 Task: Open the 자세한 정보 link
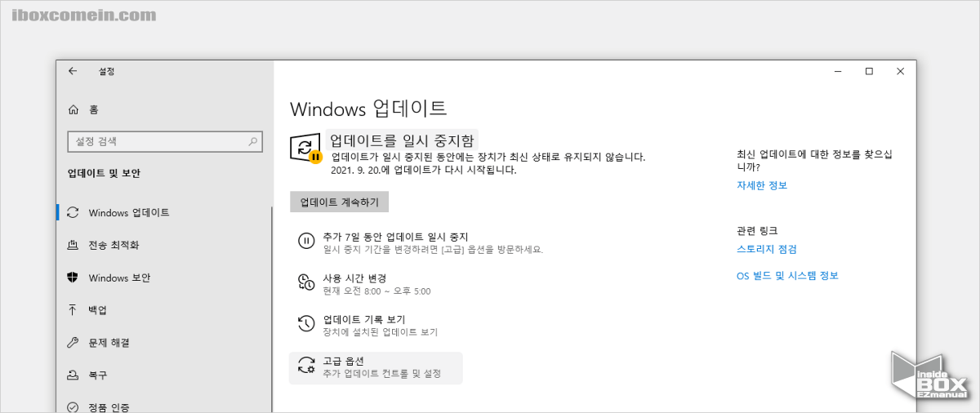pos(761,185)
